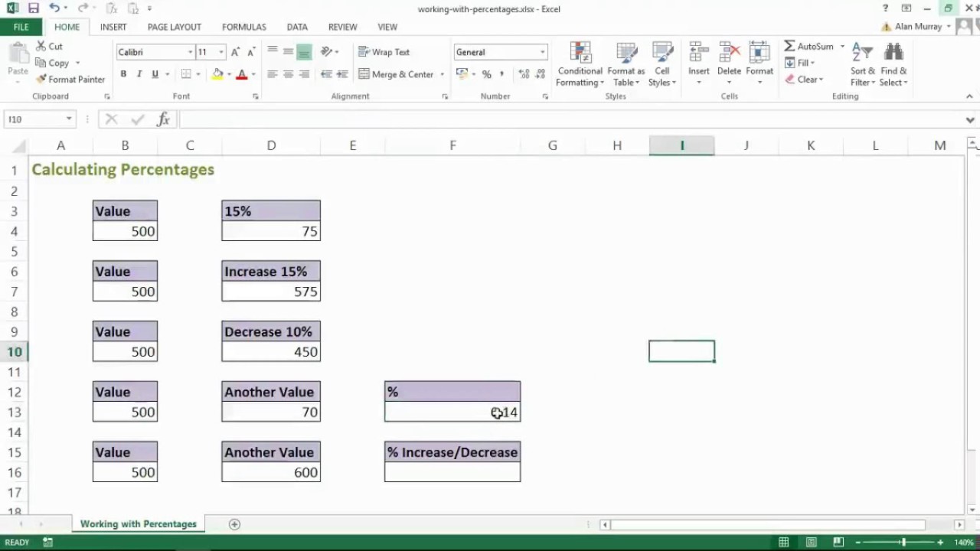Increase decimal places
Image resolution: width=980 pixels, height=551 pixels.
[x=524, y=74]
